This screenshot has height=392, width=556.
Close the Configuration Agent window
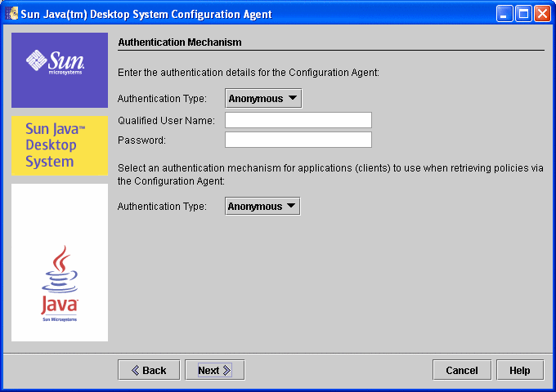click(543, 14)
